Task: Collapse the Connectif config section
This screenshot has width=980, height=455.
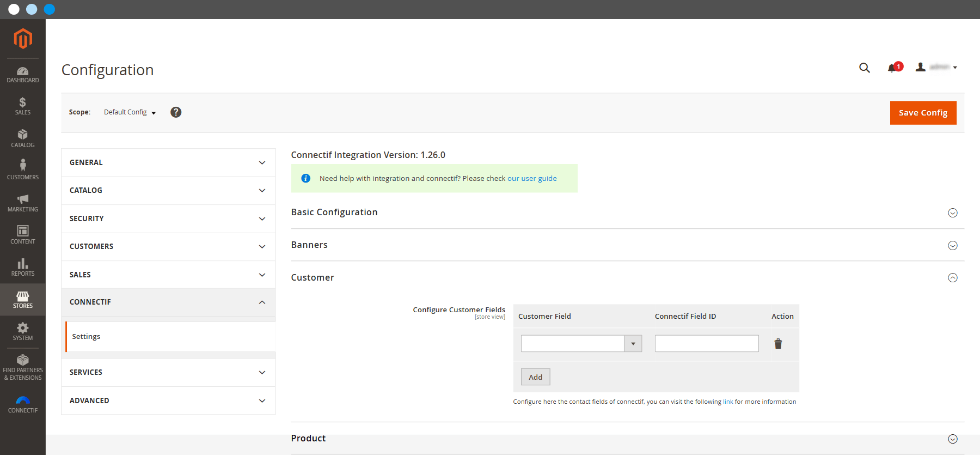Action: [x=168, y=302]
